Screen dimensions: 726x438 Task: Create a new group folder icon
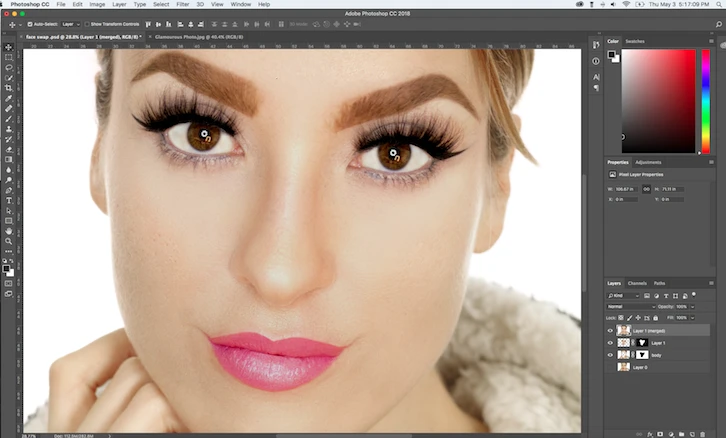[x=682, y=434]
